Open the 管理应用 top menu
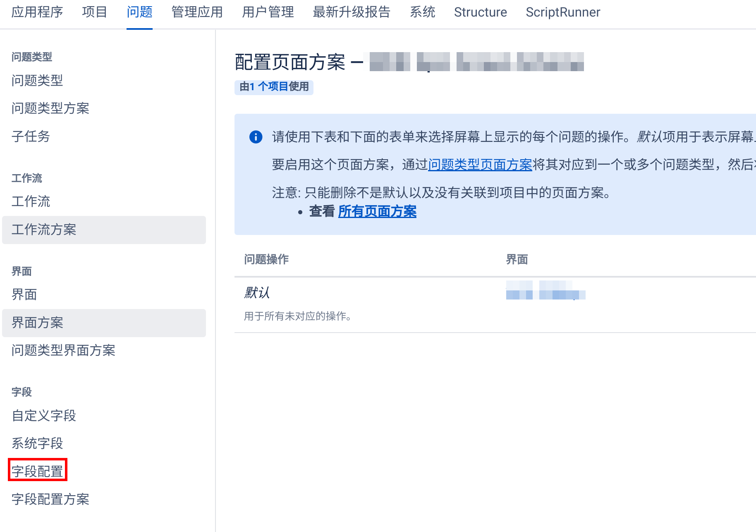This screenshot has width=756, height=532. (197, 12)
